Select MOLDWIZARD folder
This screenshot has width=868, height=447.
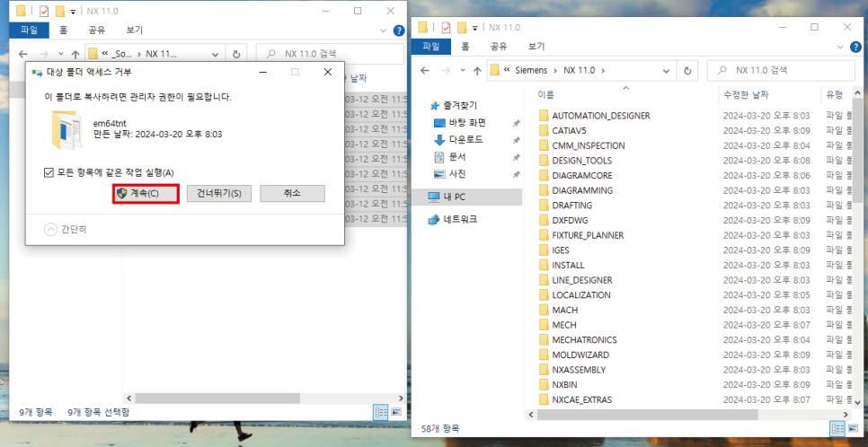point(580,355)
